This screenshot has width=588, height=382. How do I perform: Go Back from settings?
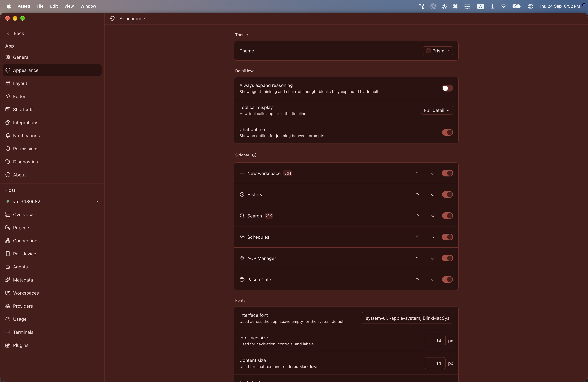coord(15,33)
